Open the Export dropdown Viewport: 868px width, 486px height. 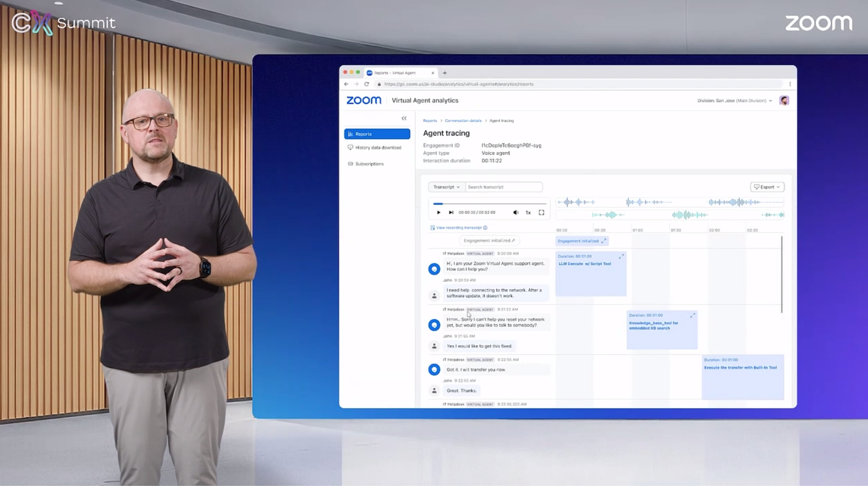click(767, 187)
